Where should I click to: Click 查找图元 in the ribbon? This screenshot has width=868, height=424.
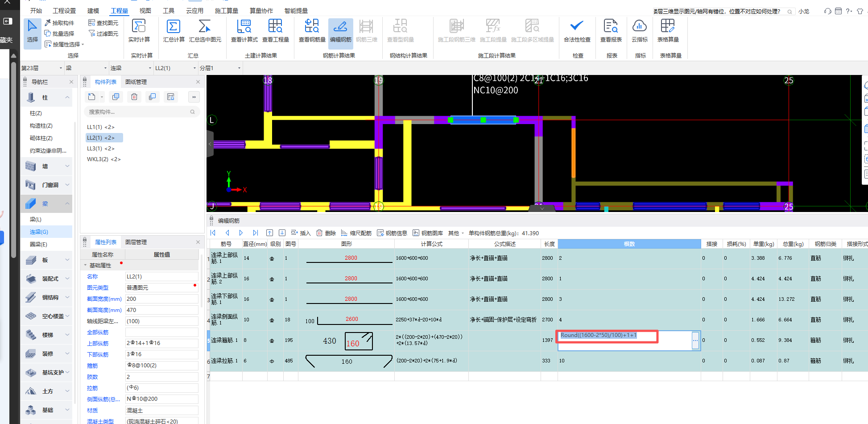pyautogui.click(x=103, y=23)
